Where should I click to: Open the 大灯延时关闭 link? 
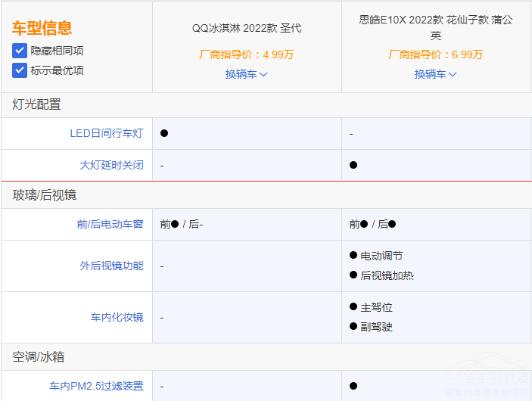112,165
